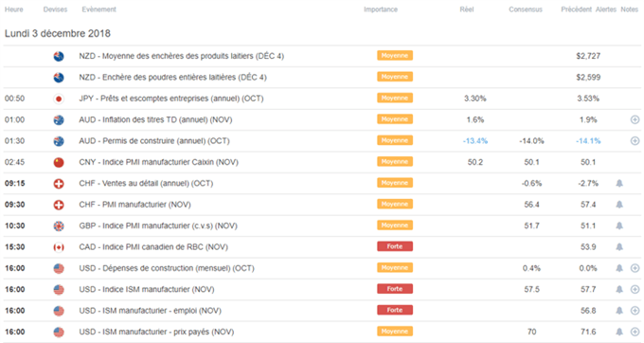The width and height of the screenshot is (644, 343).
Task: Click the Canada flag icon at 15:30
Action: tap(59, 247)
